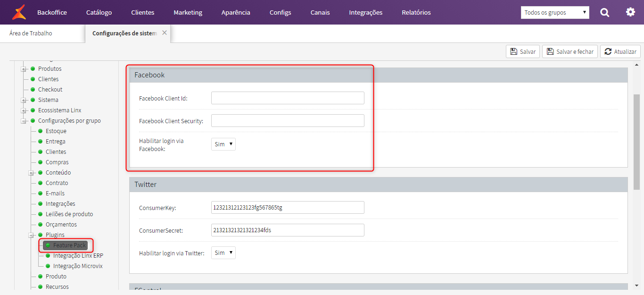Collapse the Plugins tree node
This screenshot has height=295, width=644.
click(x=31, y=235)
